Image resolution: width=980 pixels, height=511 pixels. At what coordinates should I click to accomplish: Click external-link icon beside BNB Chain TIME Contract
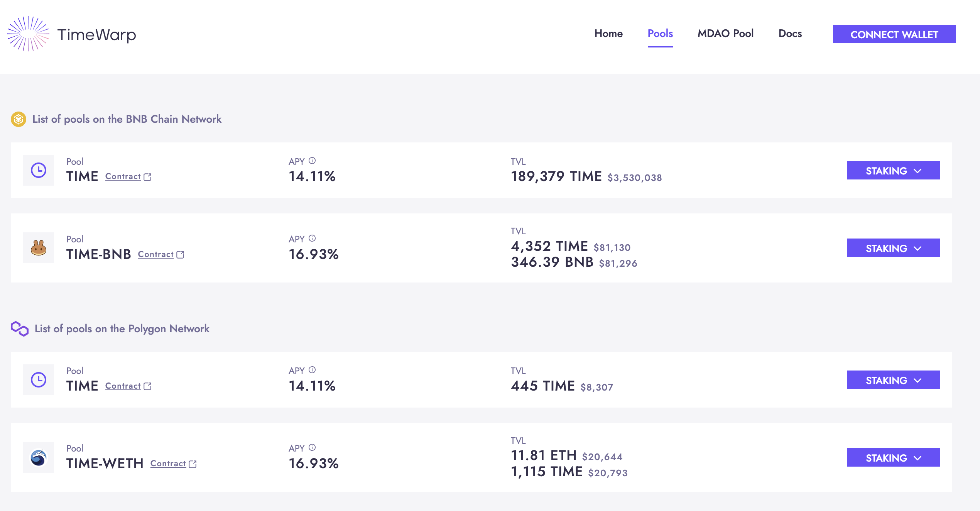tap(147, 177)
